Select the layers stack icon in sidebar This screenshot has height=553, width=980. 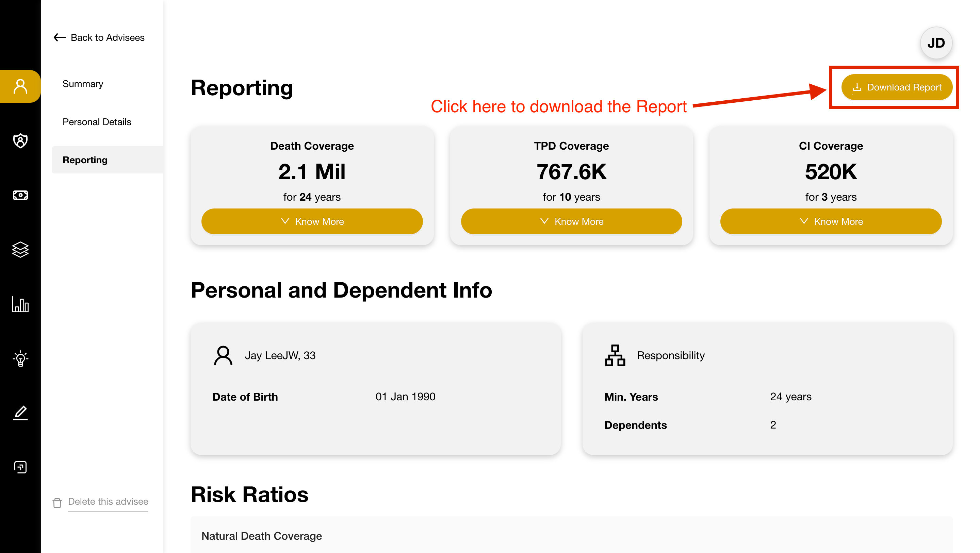[20, 250]
